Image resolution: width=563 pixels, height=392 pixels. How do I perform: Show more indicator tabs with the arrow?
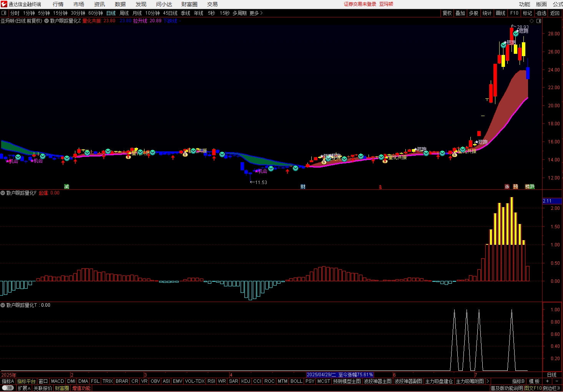pyautogui.click(x=488, y=381)
